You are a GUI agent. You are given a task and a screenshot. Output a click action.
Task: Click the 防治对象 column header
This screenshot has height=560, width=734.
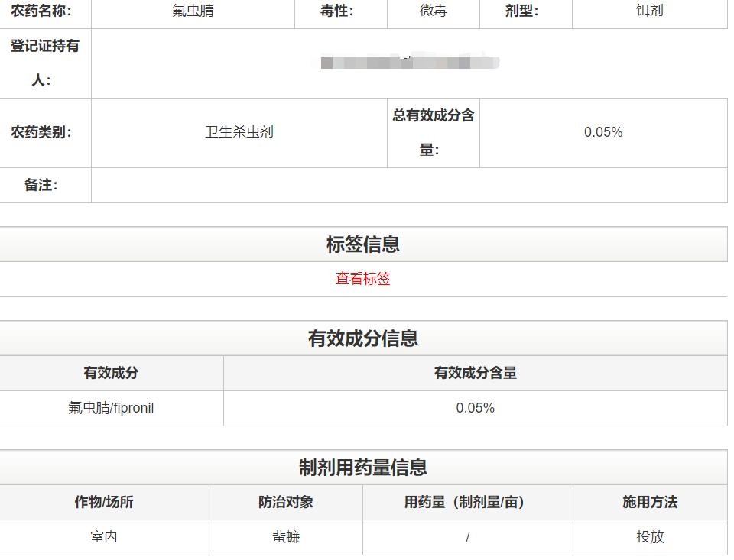point(284,501)
